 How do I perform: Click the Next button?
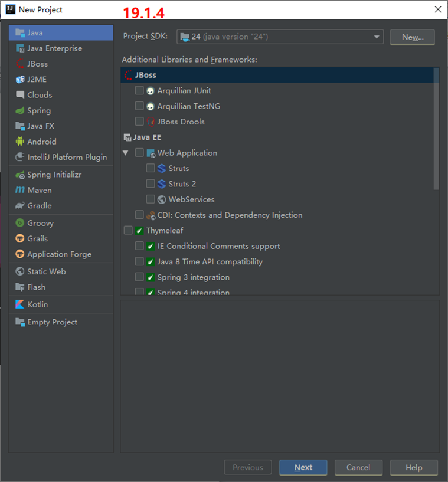pyautogui.click(x=303, y=468)
